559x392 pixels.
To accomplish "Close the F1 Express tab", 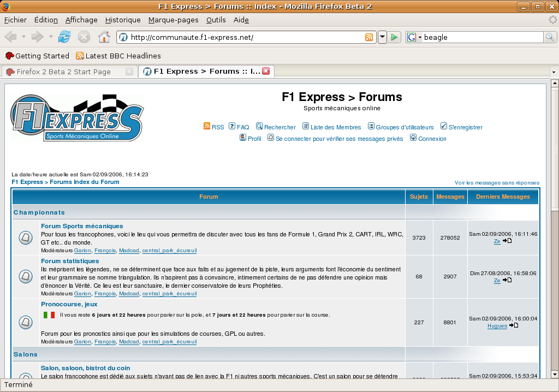I will (x=266, y=71).
